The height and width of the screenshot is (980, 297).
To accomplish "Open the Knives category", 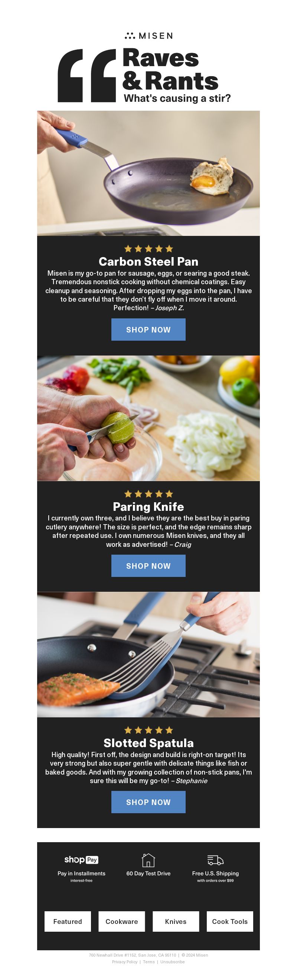I will coord(176,921).
